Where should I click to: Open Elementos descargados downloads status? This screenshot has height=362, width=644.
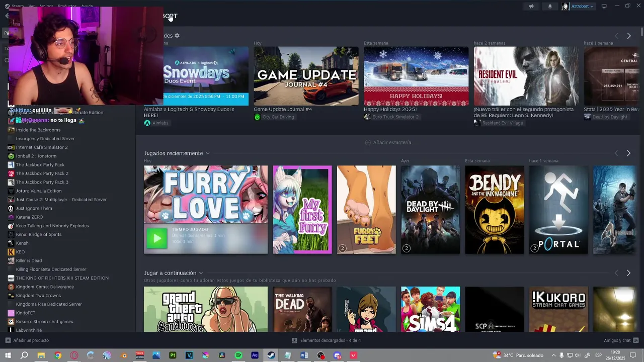[326, 340]
